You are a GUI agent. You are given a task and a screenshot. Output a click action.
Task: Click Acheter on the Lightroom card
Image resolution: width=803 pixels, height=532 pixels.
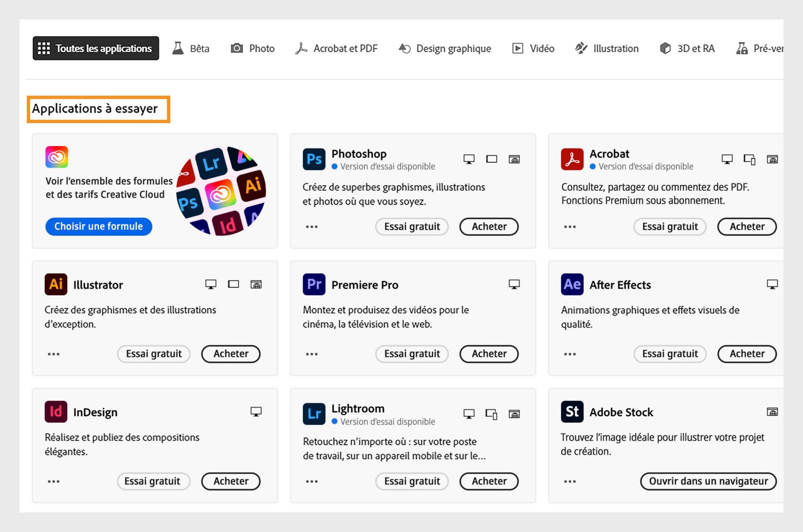[489, 481]
